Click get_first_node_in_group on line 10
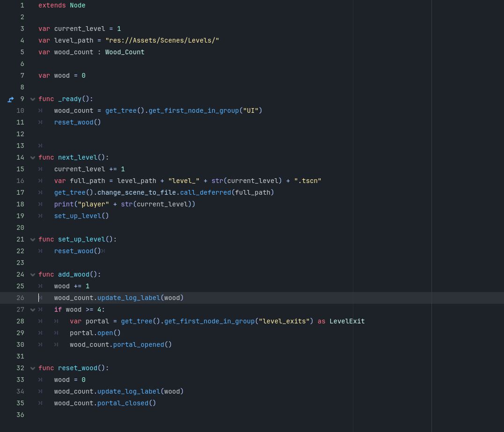 click(193, 110)
